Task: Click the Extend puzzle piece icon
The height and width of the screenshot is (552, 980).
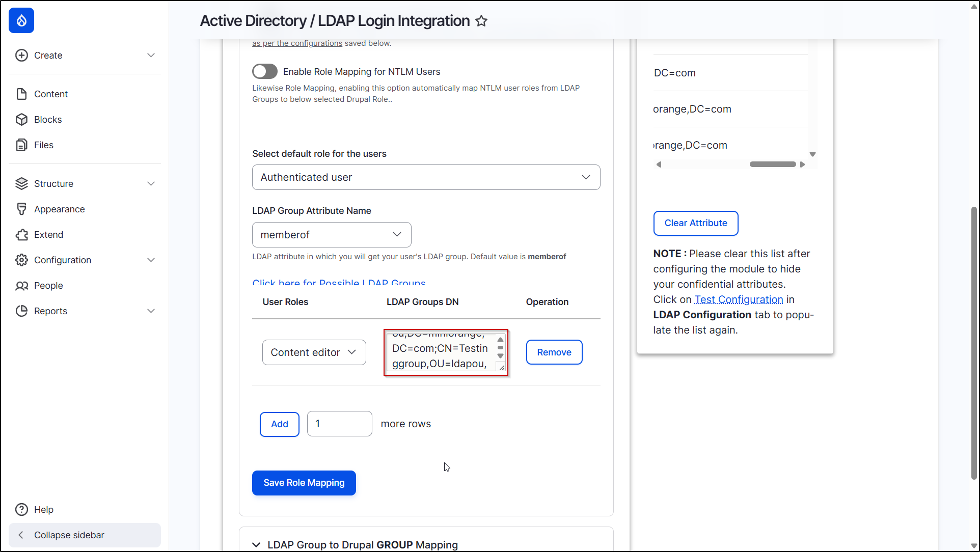Action: click(x=21, y=235)
